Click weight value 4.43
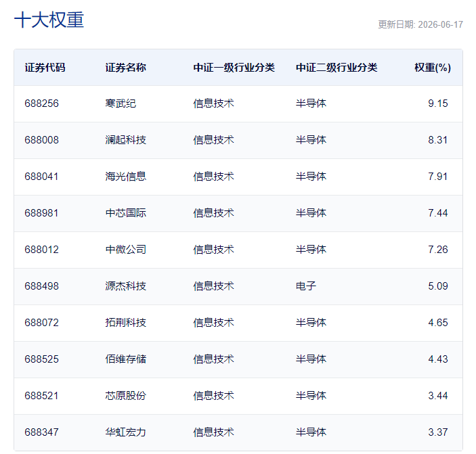Image resolution: width=476 pixels, height=454 pixels. click(438, 359)
